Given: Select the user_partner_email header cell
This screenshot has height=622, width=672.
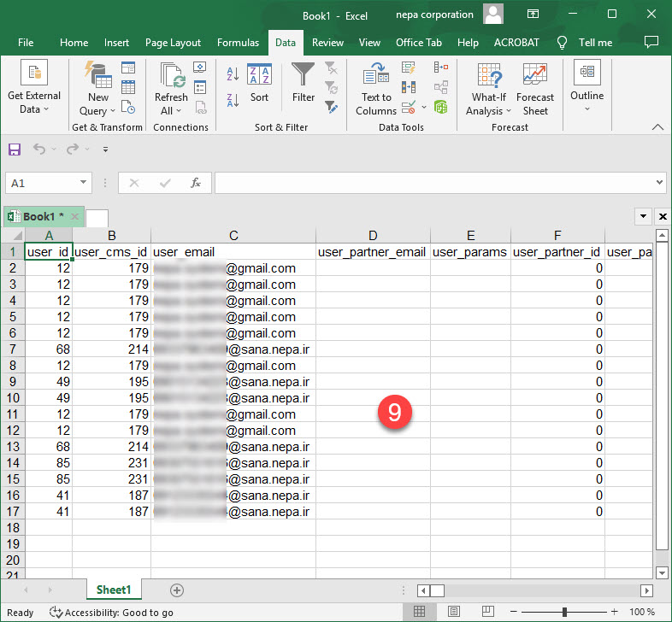Looking at the screenshot, I should point(372,252).
